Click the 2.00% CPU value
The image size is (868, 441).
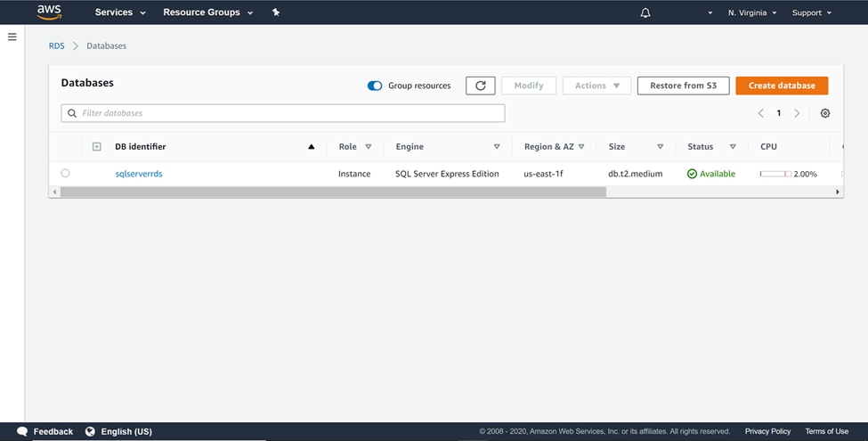pyautogui.click(x=805, y=174)
